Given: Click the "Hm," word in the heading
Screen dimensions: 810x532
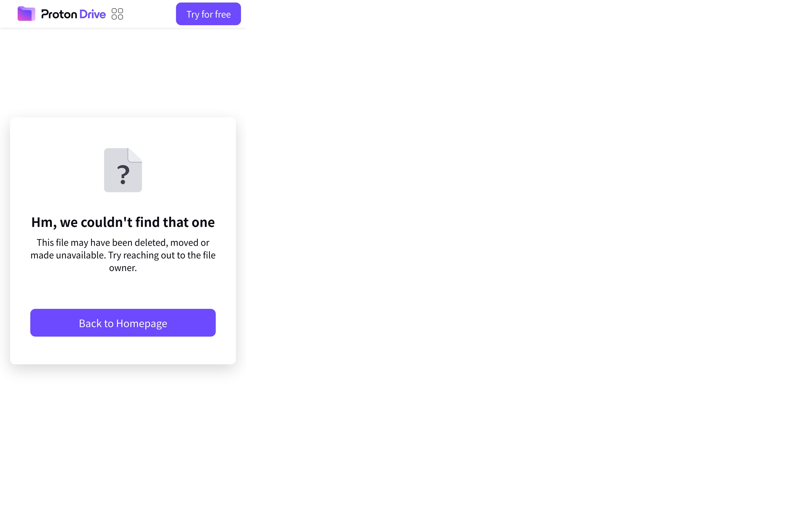Looking at the screenshot, I should click(x=44, y=223).
